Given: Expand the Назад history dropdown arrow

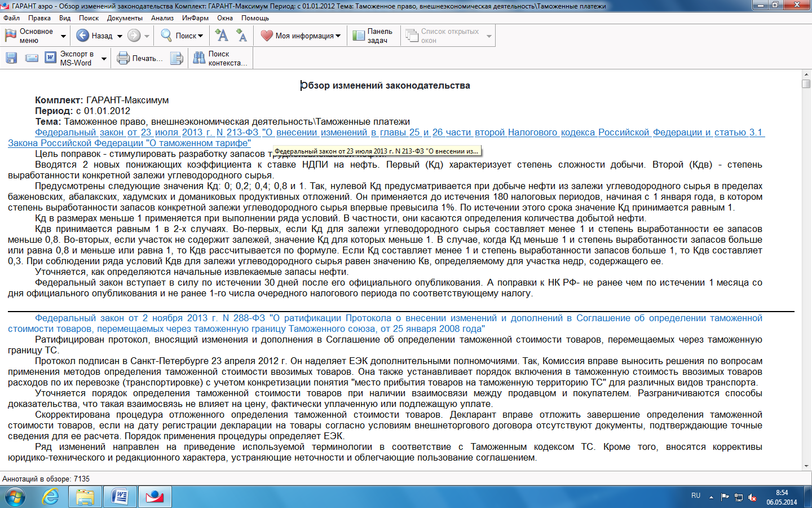Looking at the screenshot, I should [x=120, y=36].
